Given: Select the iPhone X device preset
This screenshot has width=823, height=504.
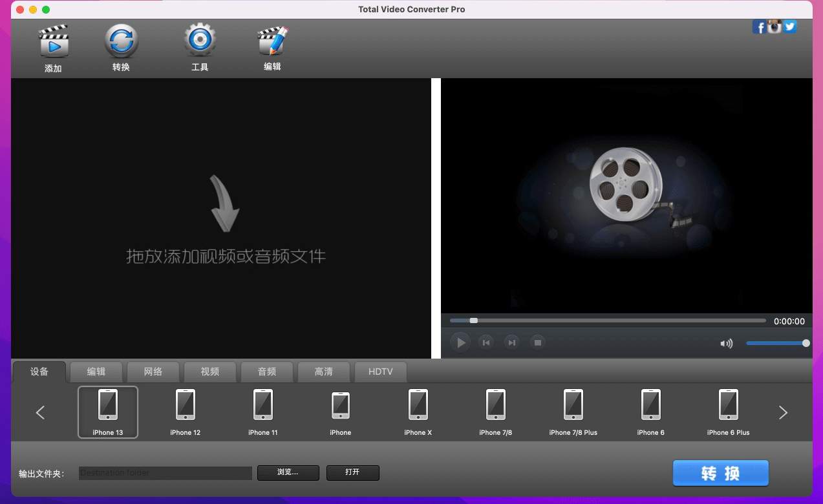Looking at the screenshot, I should [x=418, y=412].
